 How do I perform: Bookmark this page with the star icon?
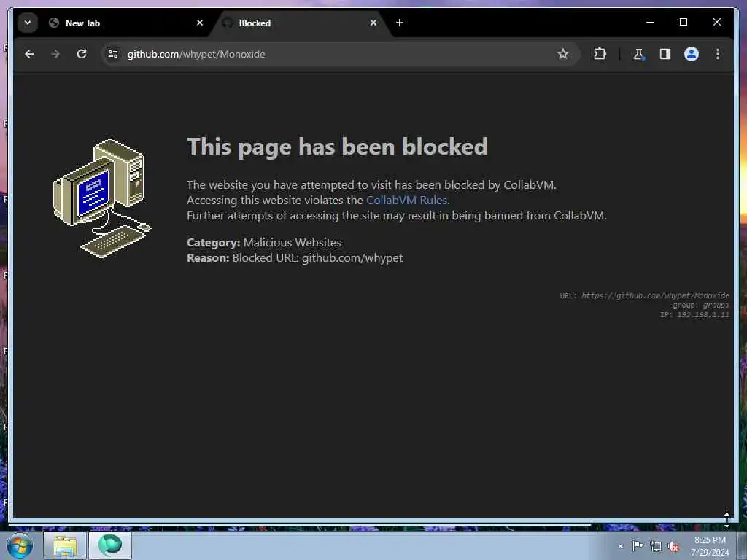tap(563, 54)
